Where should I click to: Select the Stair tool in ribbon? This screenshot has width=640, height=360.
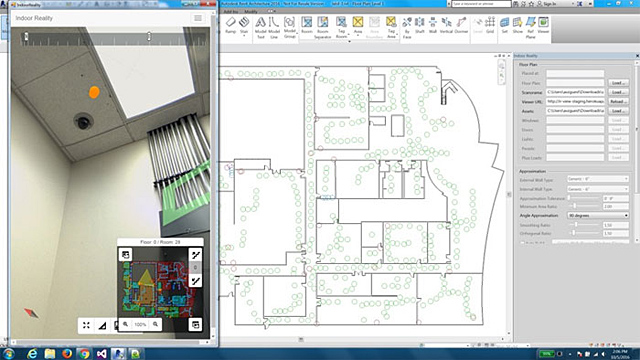pyautogui.click(x=244, y=26)
